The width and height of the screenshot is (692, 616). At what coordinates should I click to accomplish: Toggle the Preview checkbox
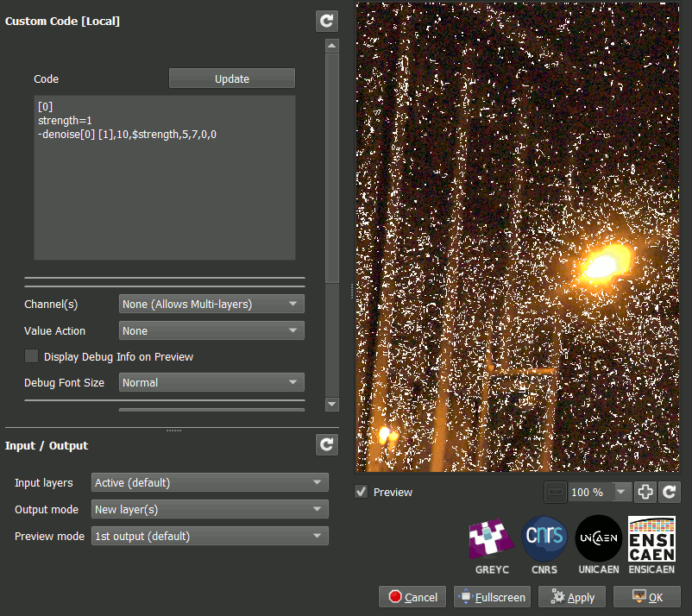click(362, 492)
